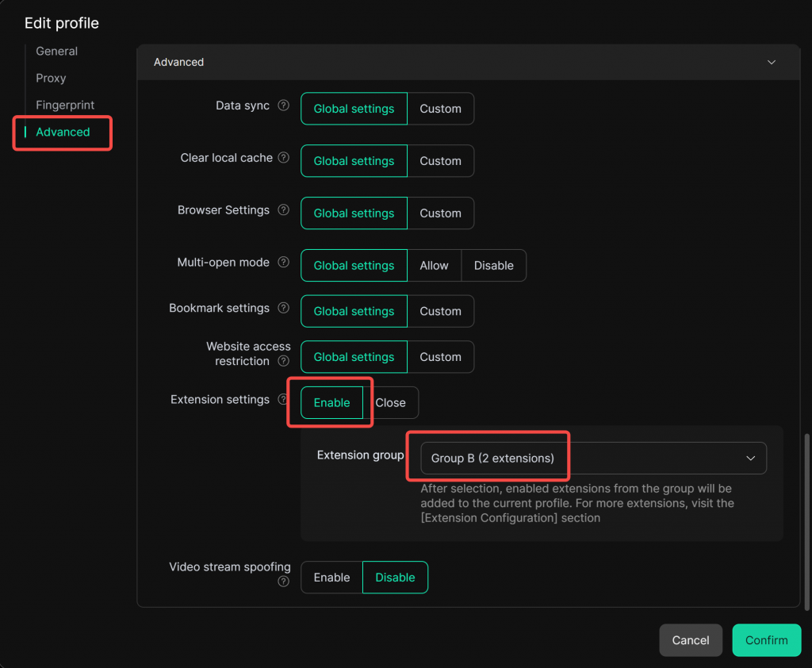This screenshot has width=812, height=668.
Task: Click the help icon next to Data sync
Action: click(284, 106)
